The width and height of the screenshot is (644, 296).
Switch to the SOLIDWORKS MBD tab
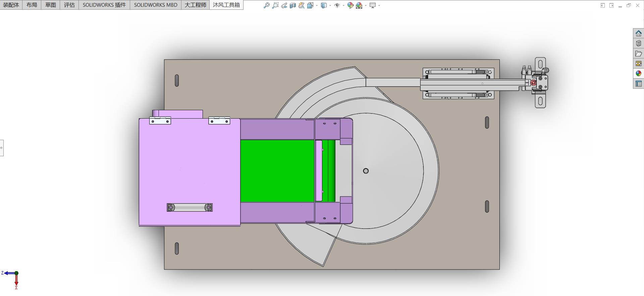coord(156,5)
